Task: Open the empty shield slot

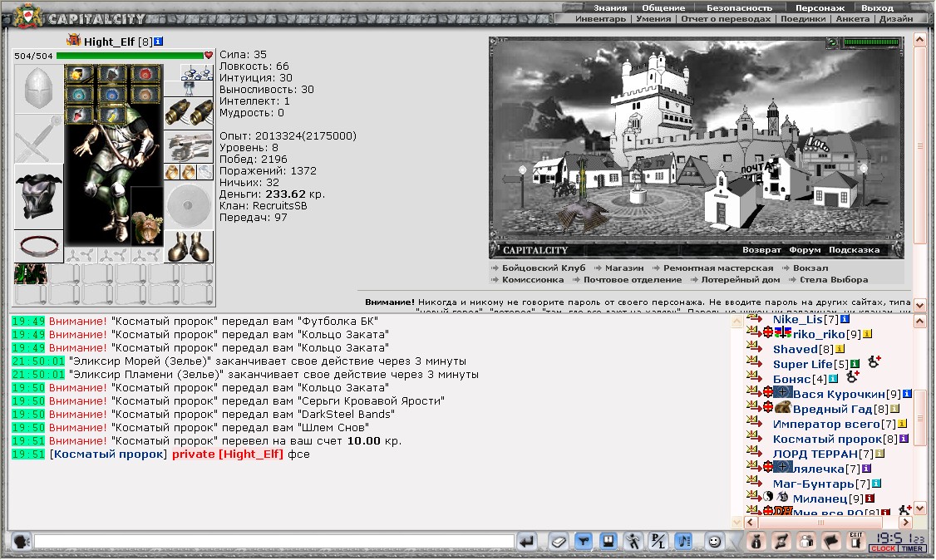Action: click(x=189, y=206)
